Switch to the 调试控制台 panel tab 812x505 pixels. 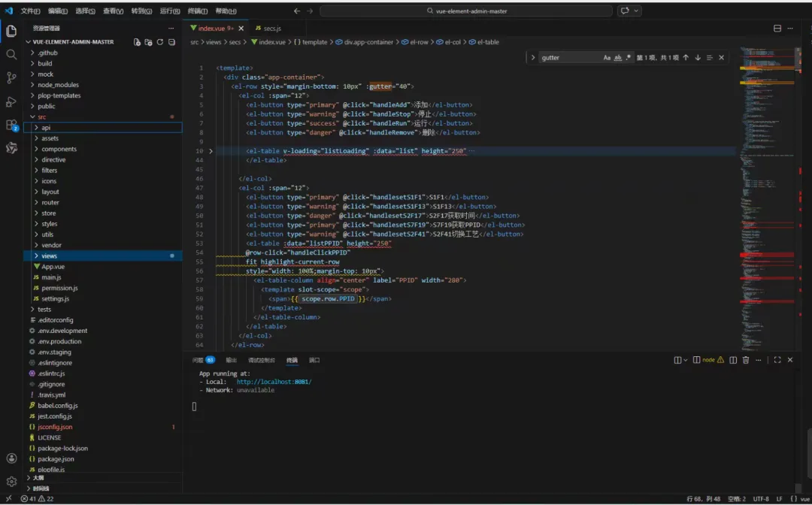pyautogui.click(x=262, y=360)
